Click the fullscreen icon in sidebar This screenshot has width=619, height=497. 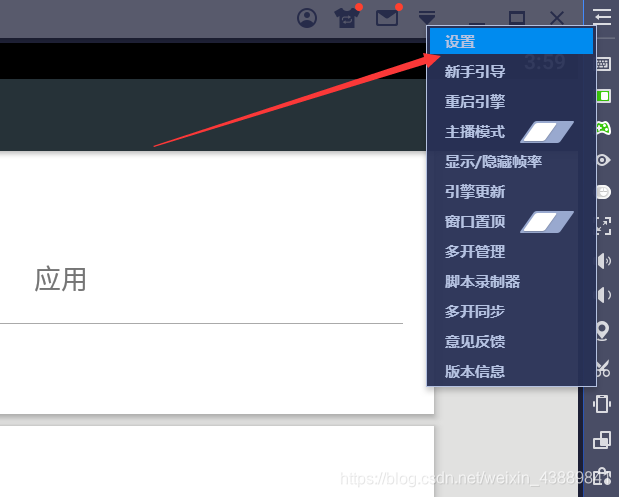[x=603, y=226]
